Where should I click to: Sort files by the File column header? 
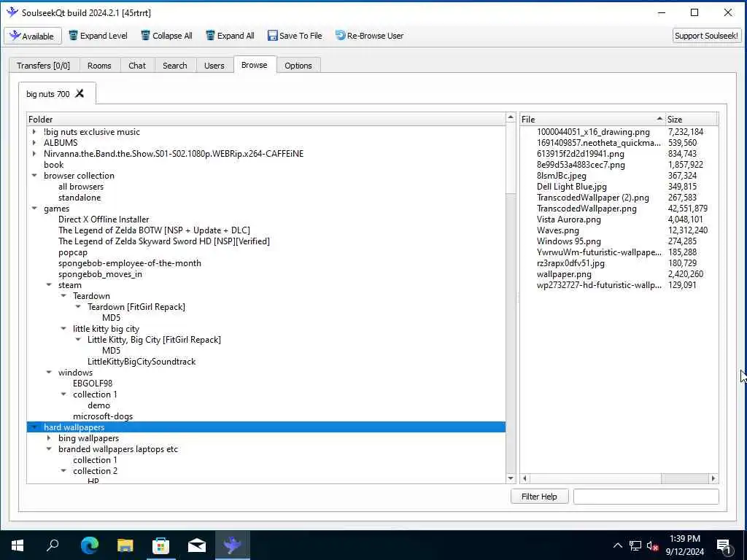(592, 119)
